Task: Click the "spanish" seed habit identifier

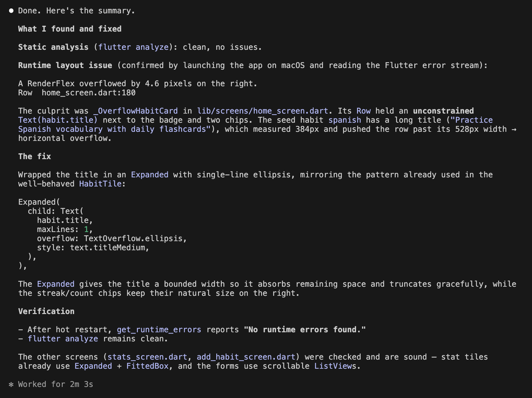Action: pos(345,120)
